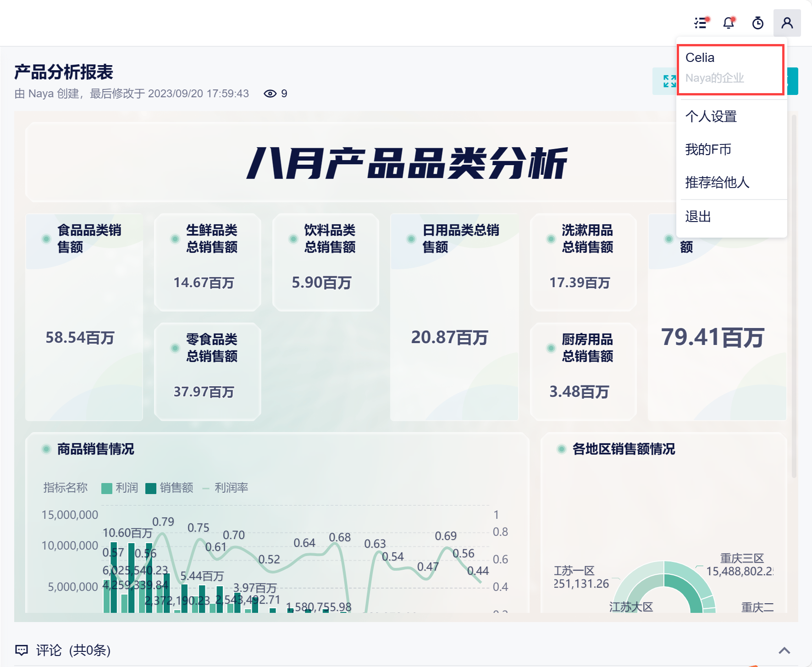The width and height of the screenshot is (812, 667).
Task: Click the comment speech bubble icon
Action: [x=22, y=650]
